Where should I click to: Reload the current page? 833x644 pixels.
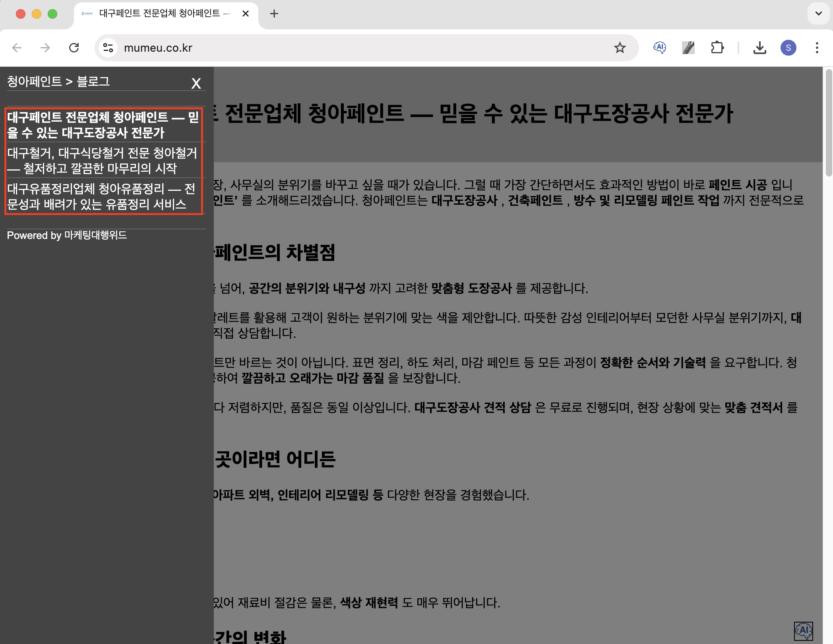point(74,48)
